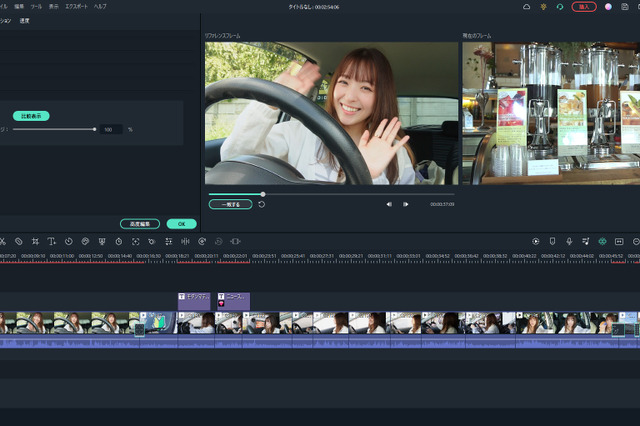Select the beginner-mark graphic clip on video track
Viewport: 640px width, 426px height.
coord(159,323)
